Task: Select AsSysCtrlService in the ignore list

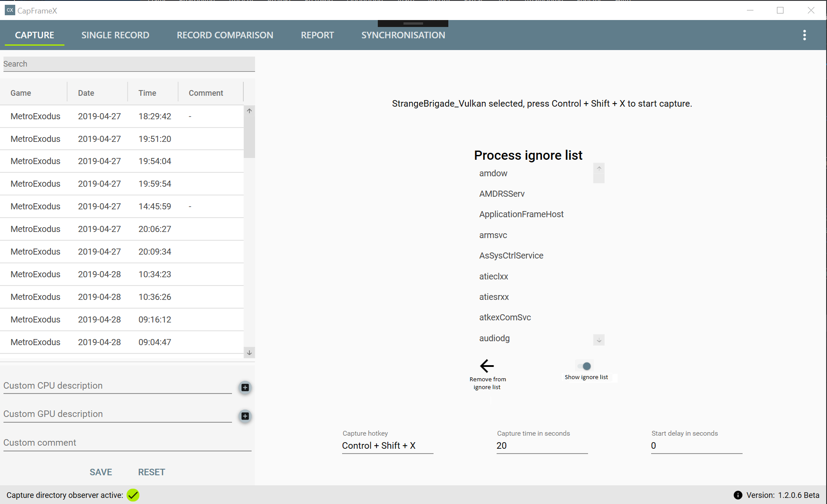Action: click(511, 255)
